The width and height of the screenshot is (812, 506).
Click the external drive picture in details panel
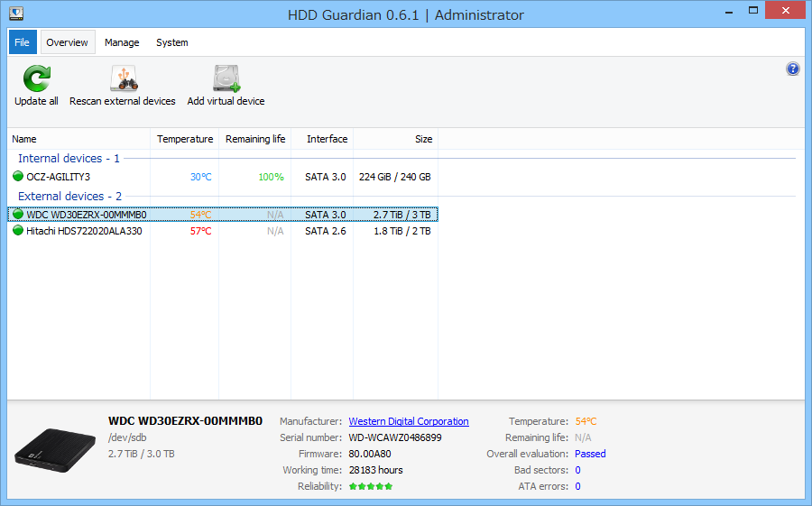tap(55, 450)
